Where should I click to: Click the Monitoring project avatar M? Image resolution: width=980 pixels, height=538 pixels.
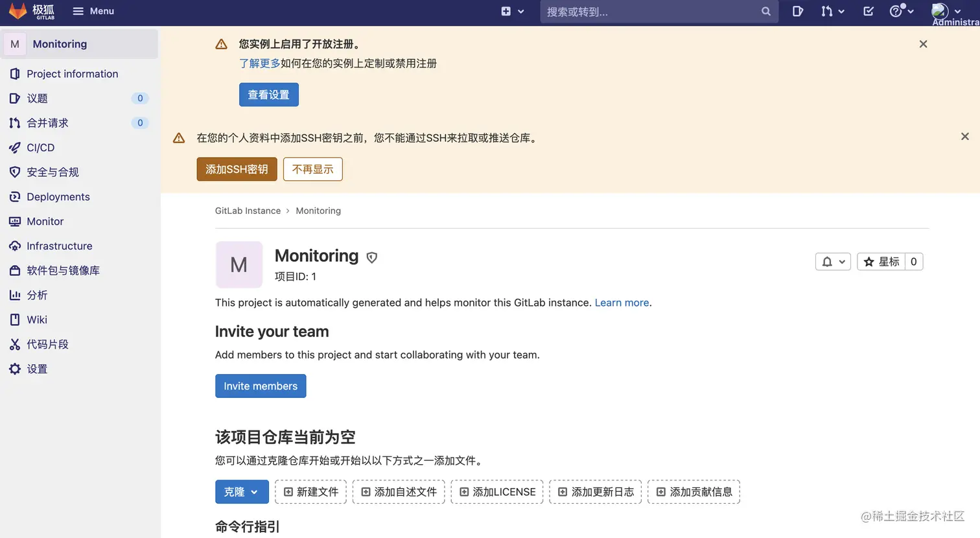(239, 264)
